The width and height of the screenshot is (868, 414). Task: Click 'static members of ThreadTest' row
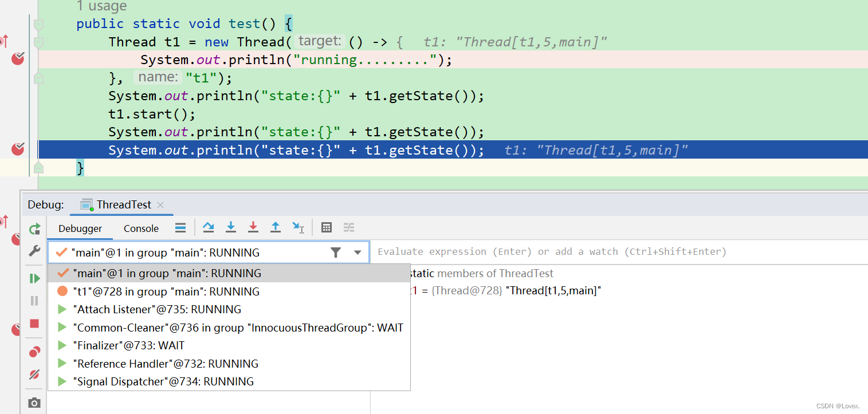click(482, 274)
